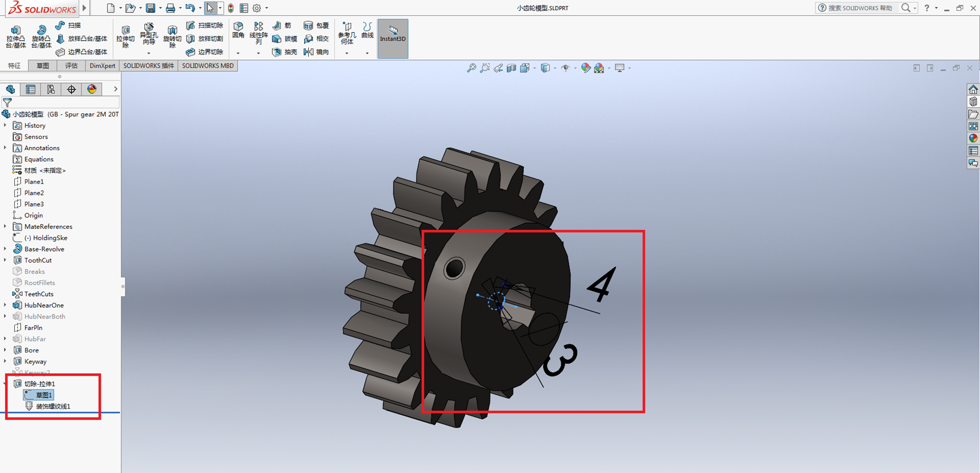The width and height of the screenshot is (980, 473).
Task: Switch to the DimXpert tab
Action: click(x=102, y=66)
